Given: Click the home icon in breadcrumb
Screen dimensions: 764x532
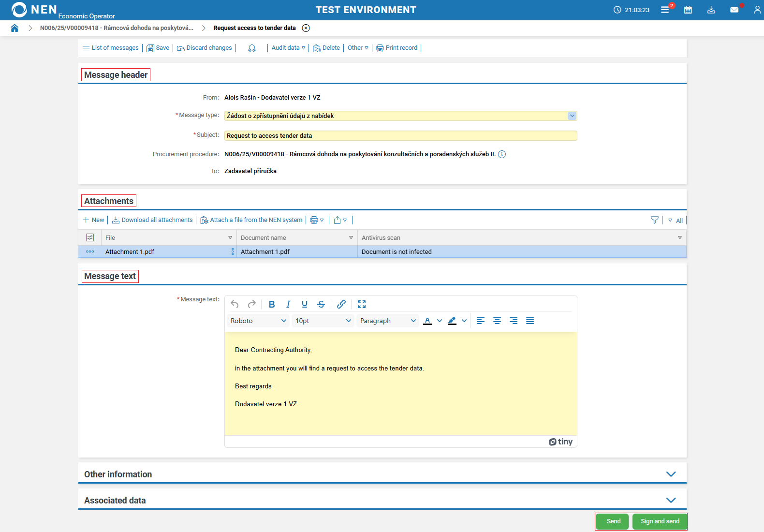Looking at the screenshot, I should point(15,28).
